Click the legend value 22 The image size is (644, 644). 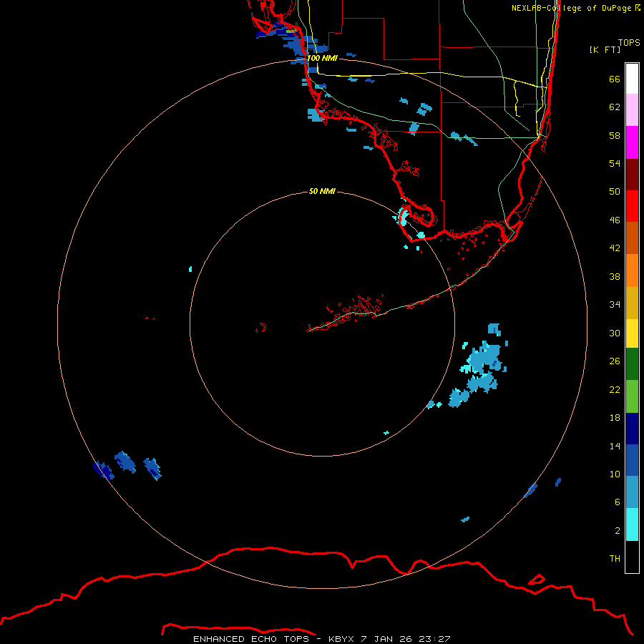pos(615,389)
